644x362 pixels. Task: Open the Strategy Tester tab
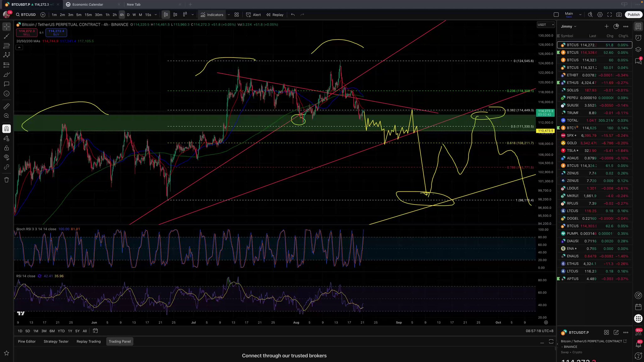pos(56,342)
